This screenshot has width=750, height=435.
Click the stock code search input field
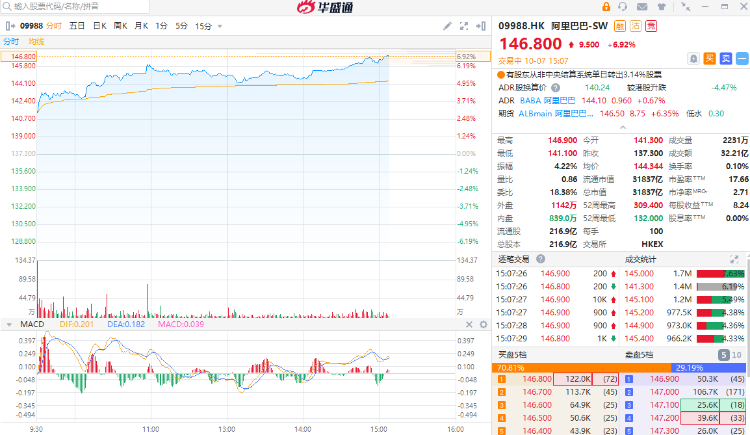[75, 7]
